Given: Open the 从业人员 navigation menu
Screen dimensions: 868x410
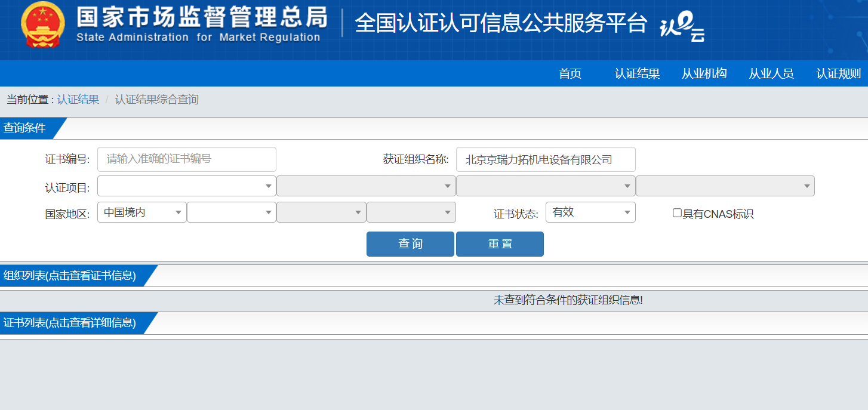Looking at the screenshot, I should click(771, 73).
